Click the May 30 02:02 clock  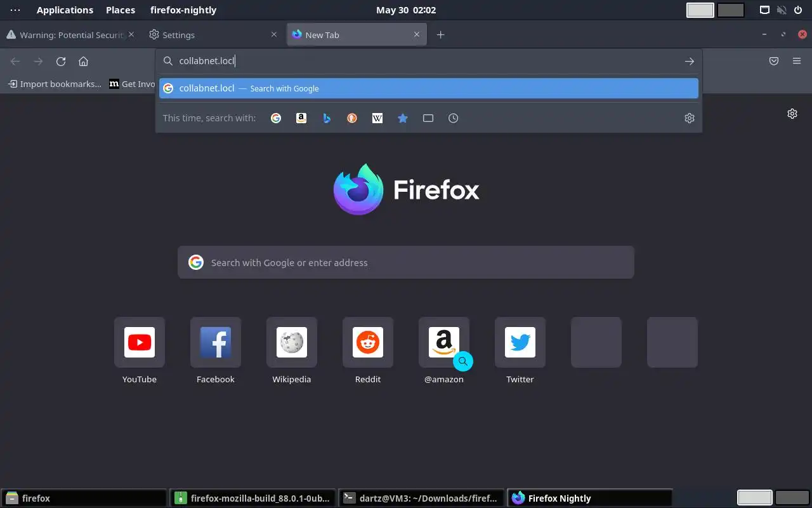(406, 10)
